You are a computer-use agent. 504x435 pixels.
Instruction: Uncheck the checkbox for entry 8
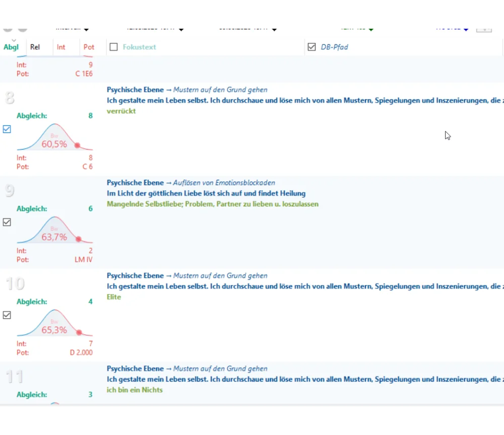tap(7, 129)
